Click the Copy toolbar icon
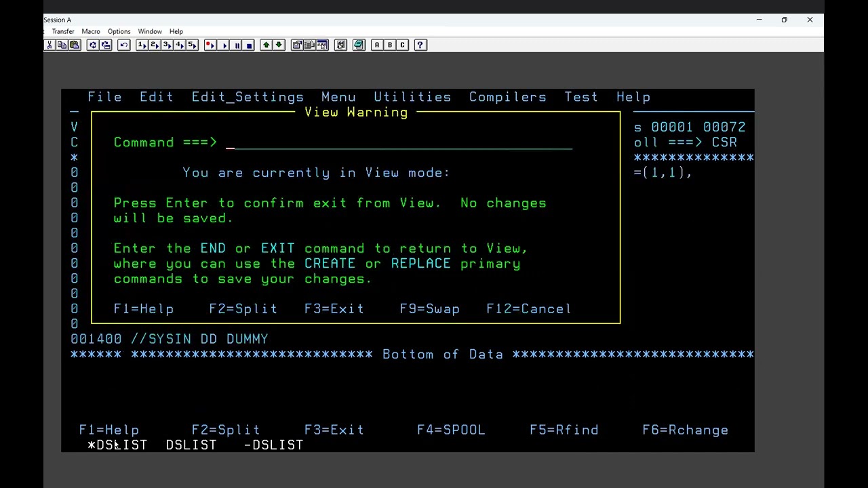868x488 pixels. [62, 45]
